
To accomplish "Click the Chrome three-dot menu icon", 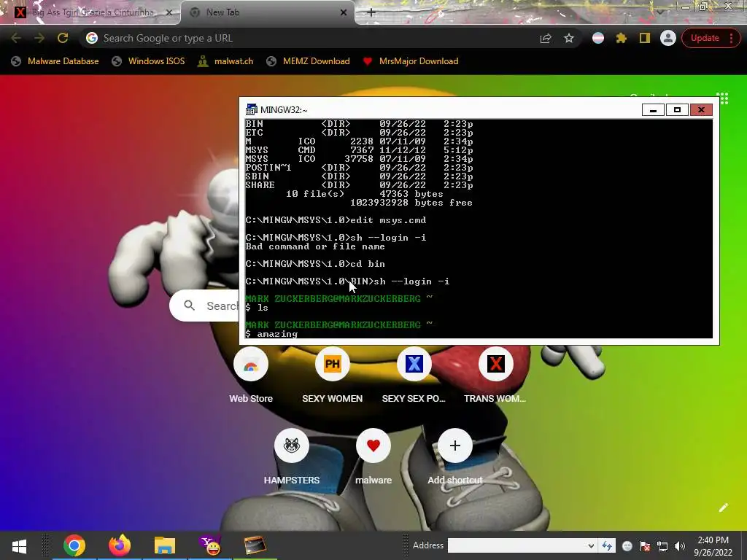I will pyautogui.click(x=731, y=38).
